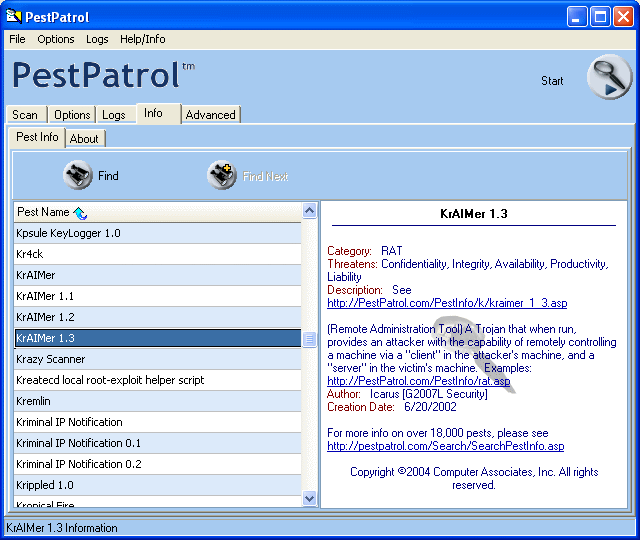Screen dimensions: 640x540
Task: Click the Start label
Action: (x=552, y=81)
